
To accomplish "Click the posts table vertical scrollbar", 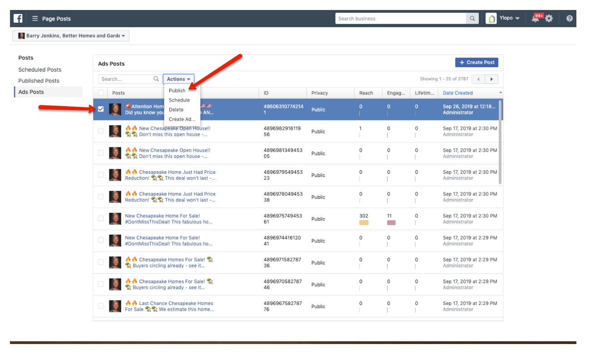I will (500, 142).
